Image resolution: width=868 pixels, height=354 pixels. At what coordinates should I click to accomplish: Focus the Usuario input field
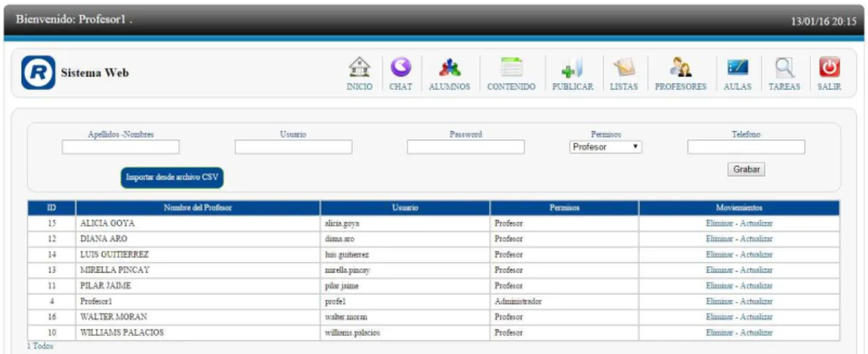(294, 147)
